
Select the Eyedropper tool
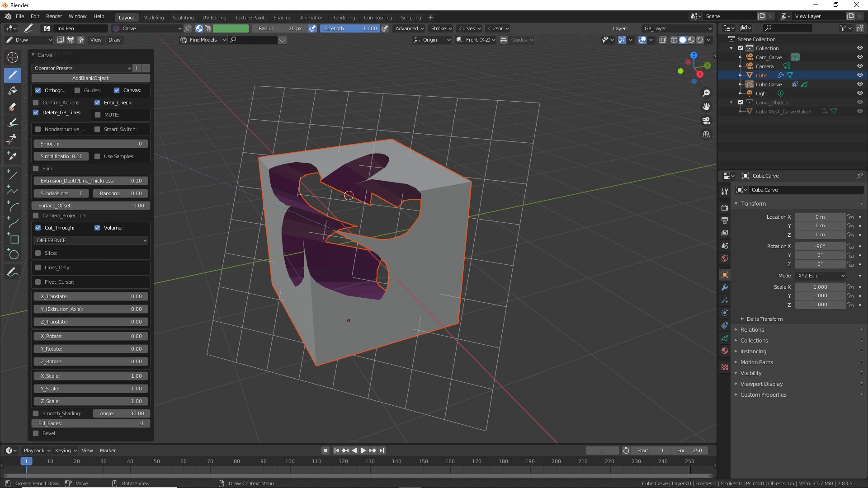[x=13, y=156]
